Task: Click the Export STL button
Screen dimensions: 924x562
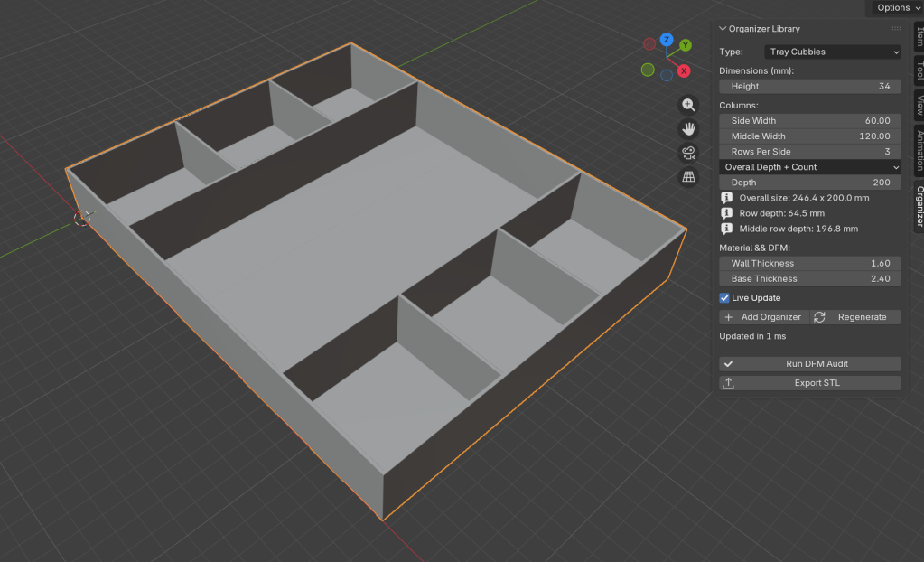Action: pyautogui.click(x=809, y=383)
